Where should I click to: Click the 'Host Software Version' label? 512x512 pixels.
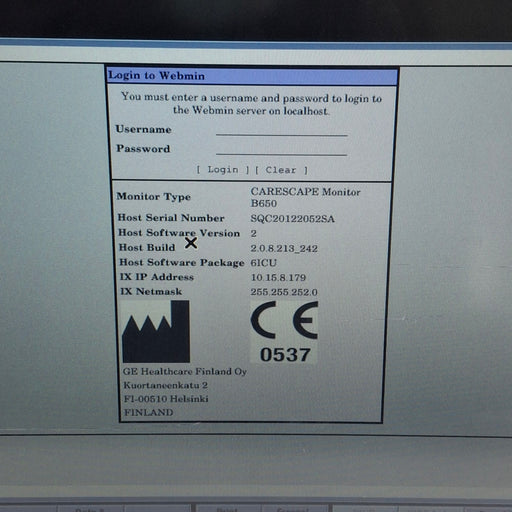click(x=179, y=233)
